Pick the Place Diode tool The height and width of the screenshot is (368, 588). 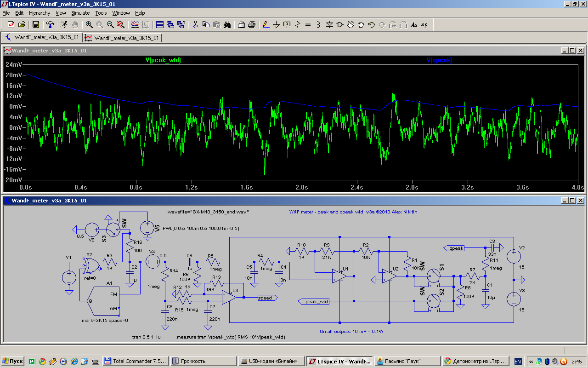329,25
